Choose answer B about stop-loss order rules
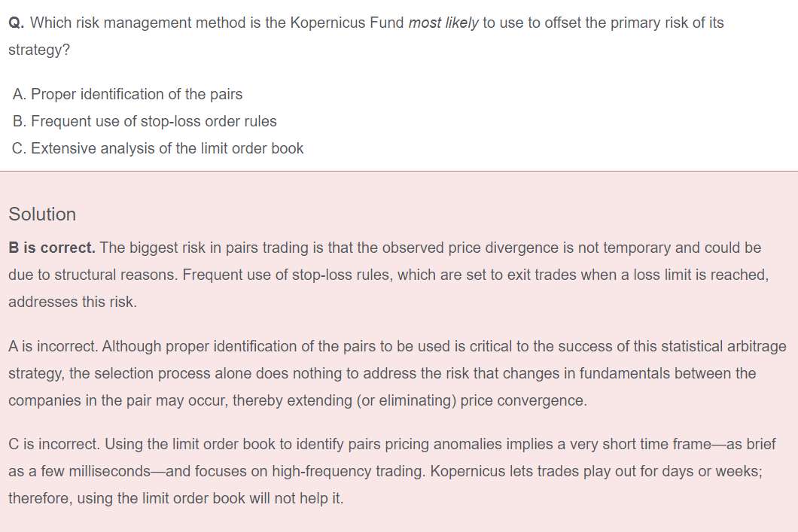The image size is (798, 532). [x=145, y=121]
